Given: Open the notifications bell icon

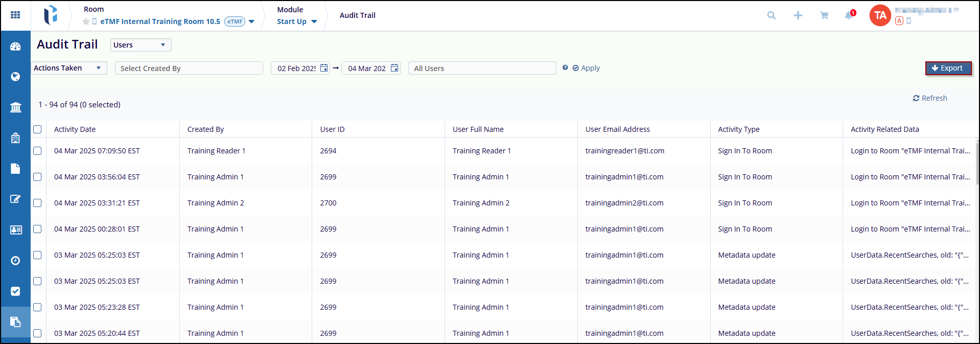Looking at the screenshot, I should [849, 15].
